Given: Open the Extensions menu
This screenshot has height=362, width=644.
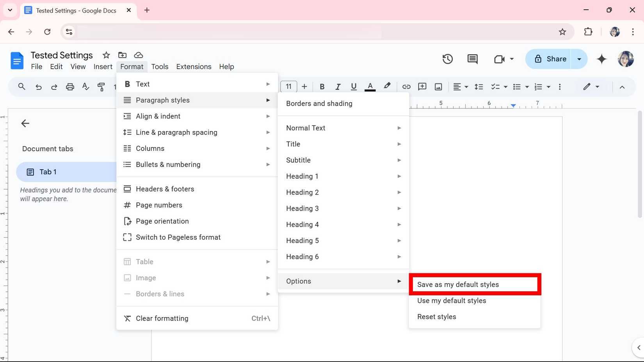Looking at the screenshot, I should point(194,66).
